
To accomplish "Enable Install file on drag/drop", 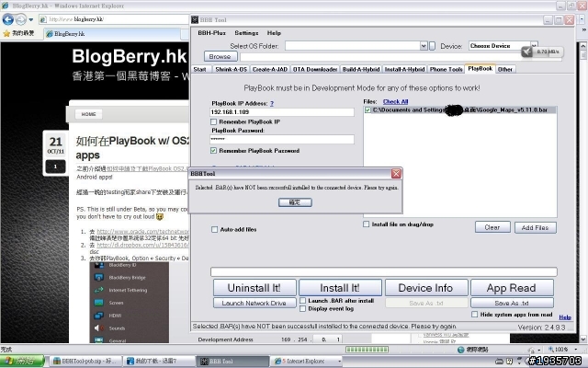I will [x=366, y=224].
